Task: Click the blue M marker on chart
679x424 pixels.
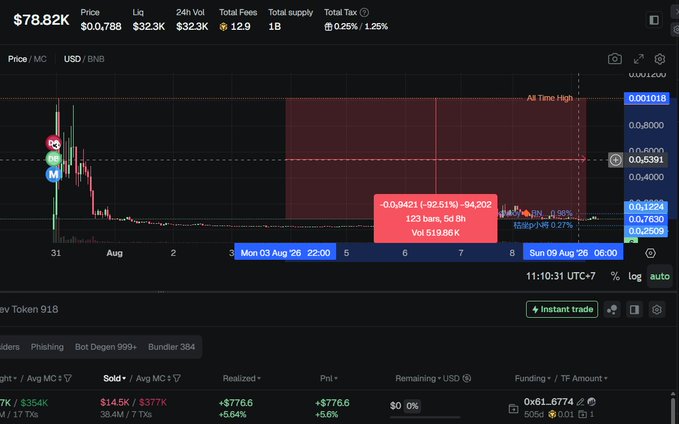Action: pos(53,175)
